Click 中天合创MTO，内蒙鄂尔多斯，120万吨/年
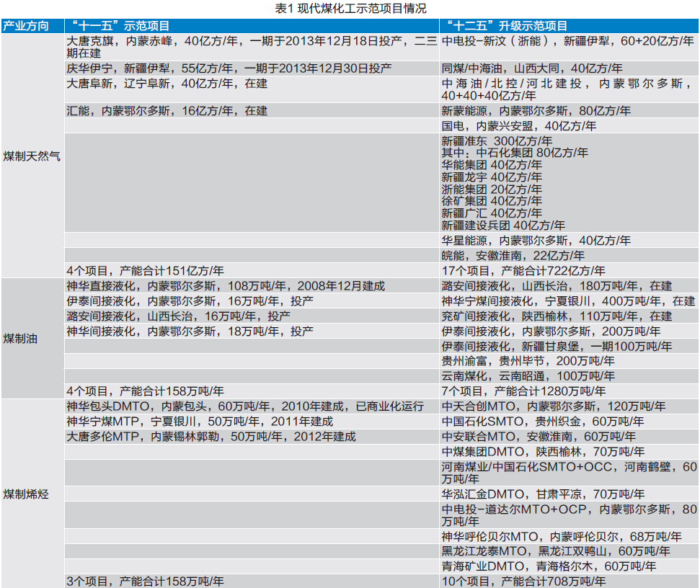 569,406
